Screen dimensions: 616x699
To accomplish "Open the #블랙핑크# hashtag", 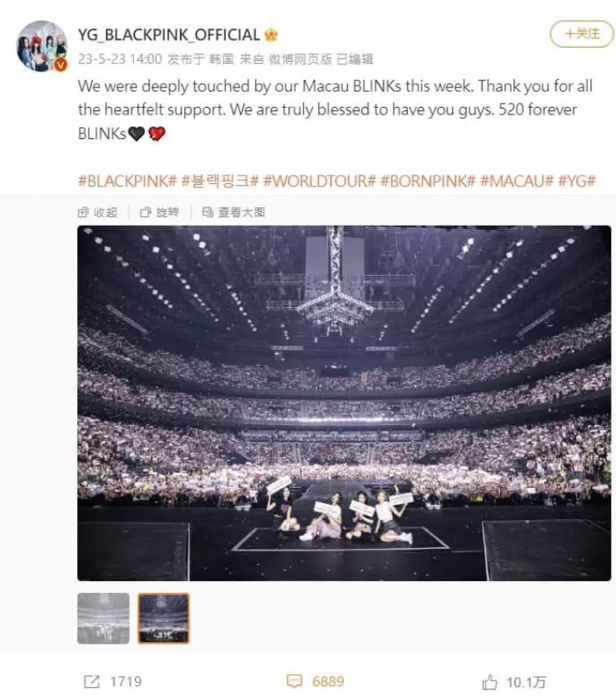I will click(221, 181).
